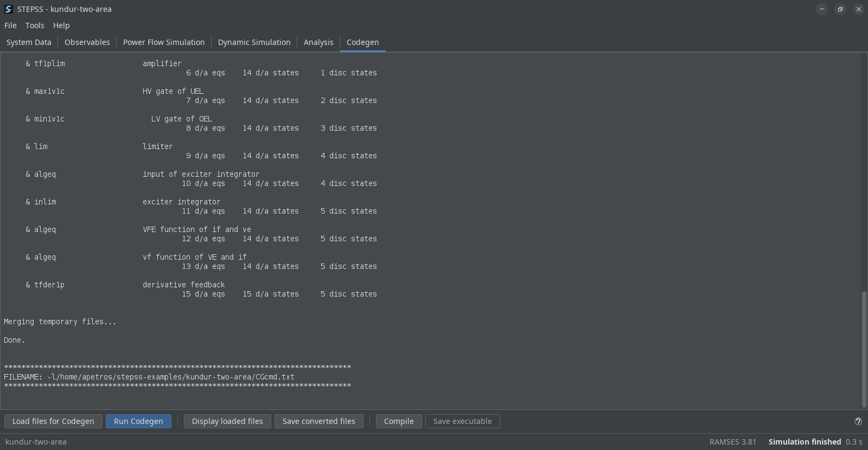The width and height of the screenshot is (868, 450).
Task: Switch to the Power Flow Simulation tab
Action: 164,42
